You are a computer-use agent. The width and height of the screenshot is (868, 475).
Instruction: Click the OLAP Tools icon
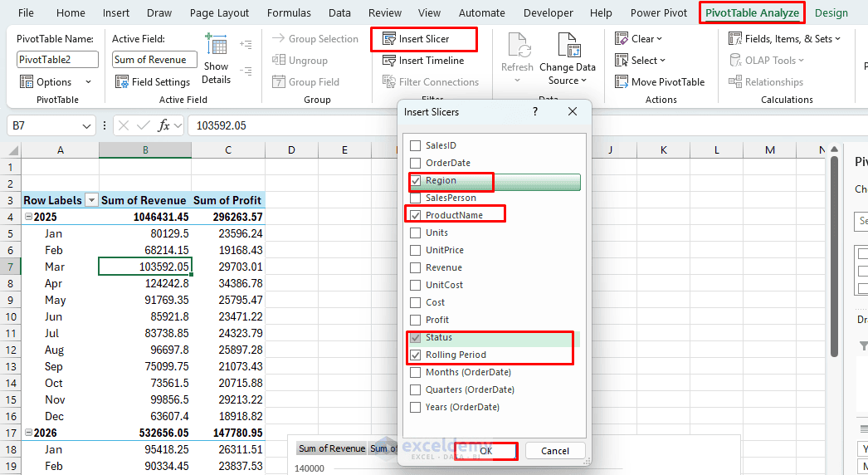coord(735,61)
